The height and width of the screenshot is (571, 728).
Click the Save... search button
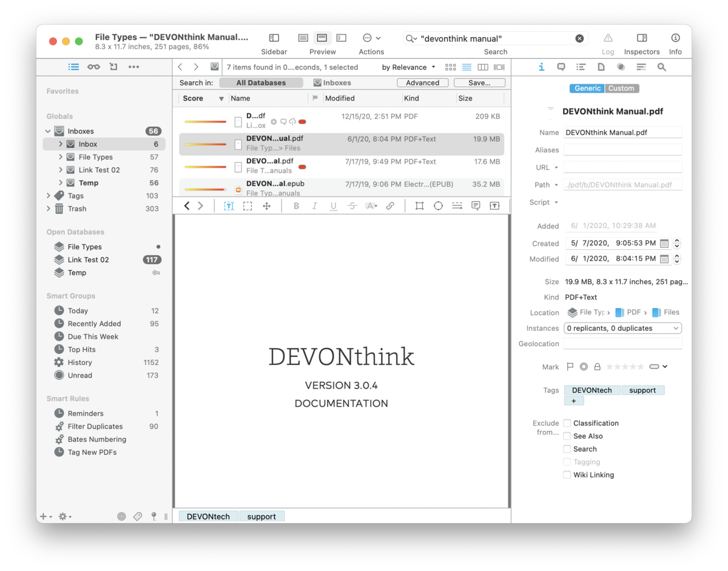coord(479,83)
